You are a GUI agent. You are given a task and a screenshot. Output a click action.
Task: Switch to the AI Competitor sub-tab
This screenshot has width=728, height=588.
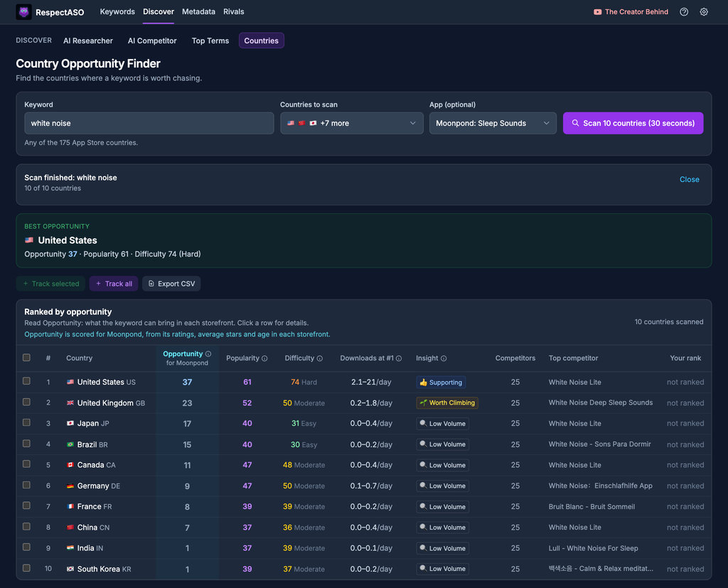pos(152,41)
